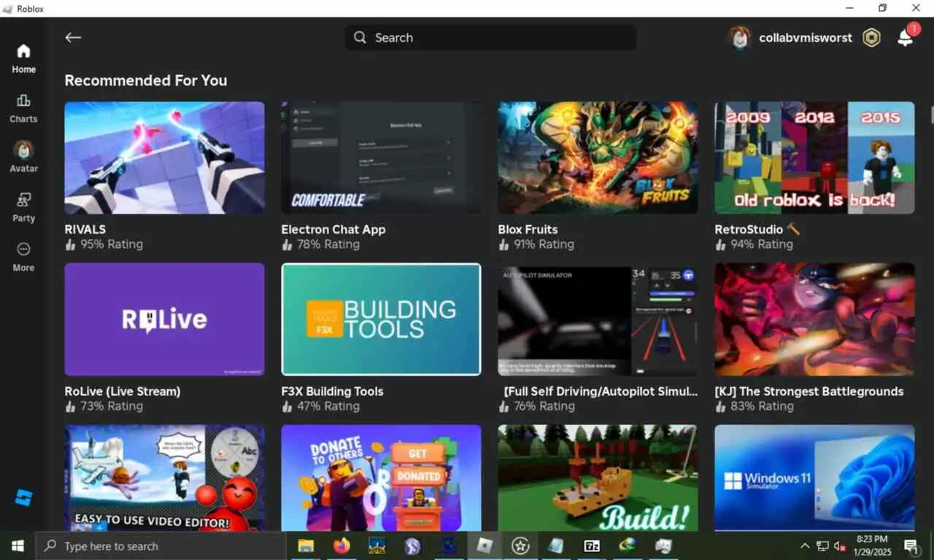
Task: Click the star-in-circle taskbar icon
Action: point(520,545)
